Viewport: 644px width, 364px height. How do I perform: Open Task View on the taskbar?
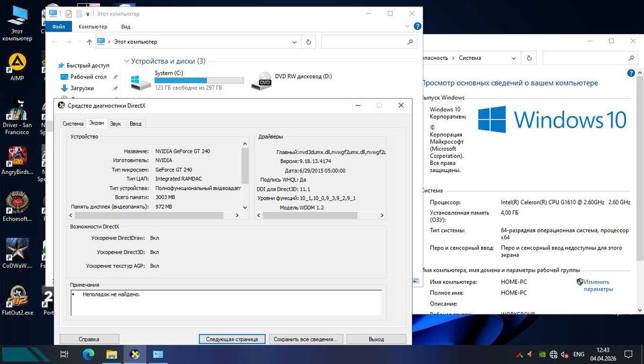pos(64,354)
